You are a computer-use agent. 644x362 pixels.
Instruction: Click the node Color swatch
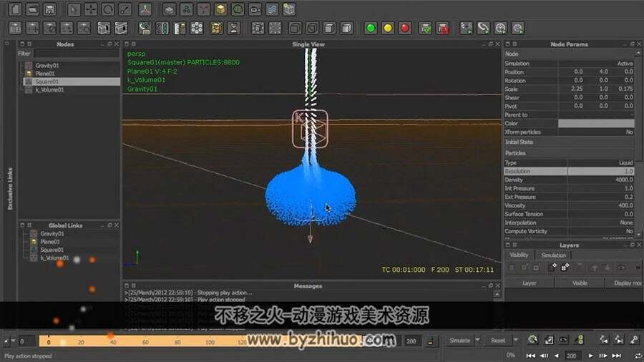coord(596,124)
